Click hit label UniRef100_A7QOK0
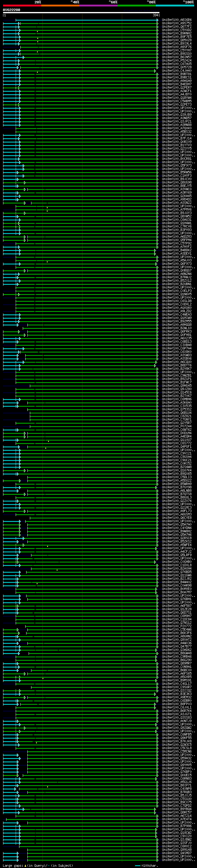Viewport: 197px width, 868px height. click(177, 128)
